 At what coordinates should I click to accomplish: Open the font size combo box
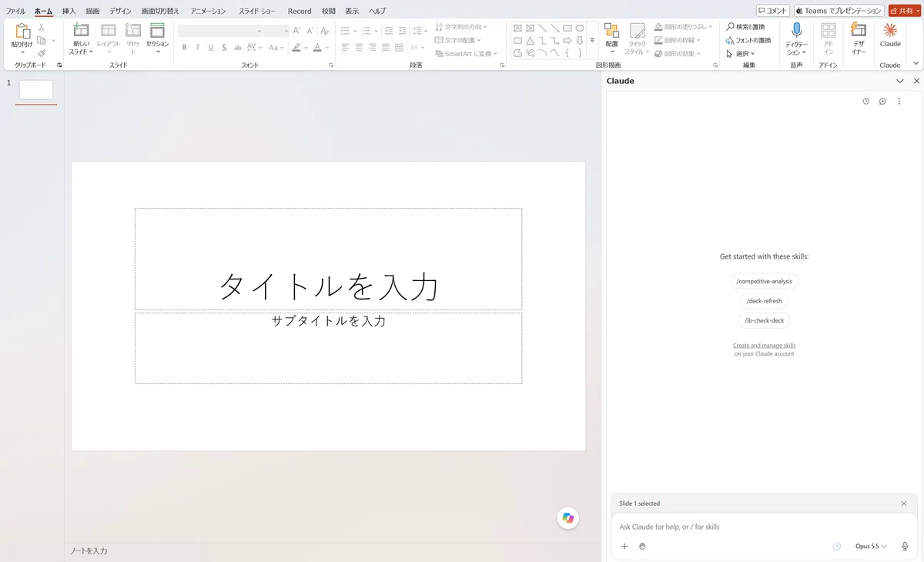click(276, 31)
